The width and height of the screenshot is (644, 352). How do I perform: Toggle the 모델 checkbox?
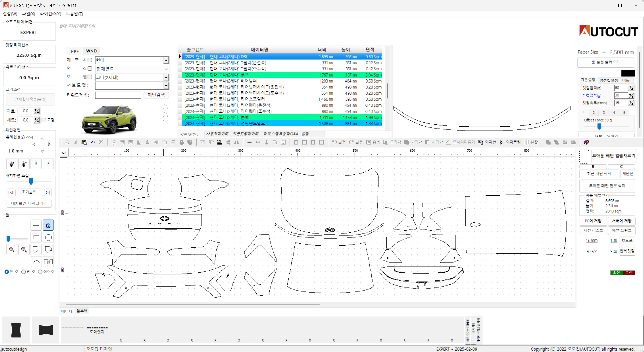[90, 77]
